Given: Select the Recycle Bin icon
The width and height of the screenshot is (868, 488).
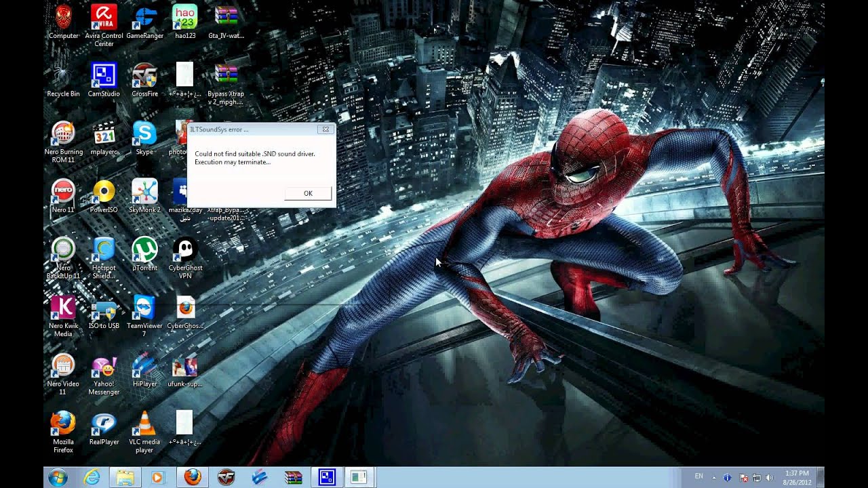Looking at the screenshot, I should click(x=63, y=80).
